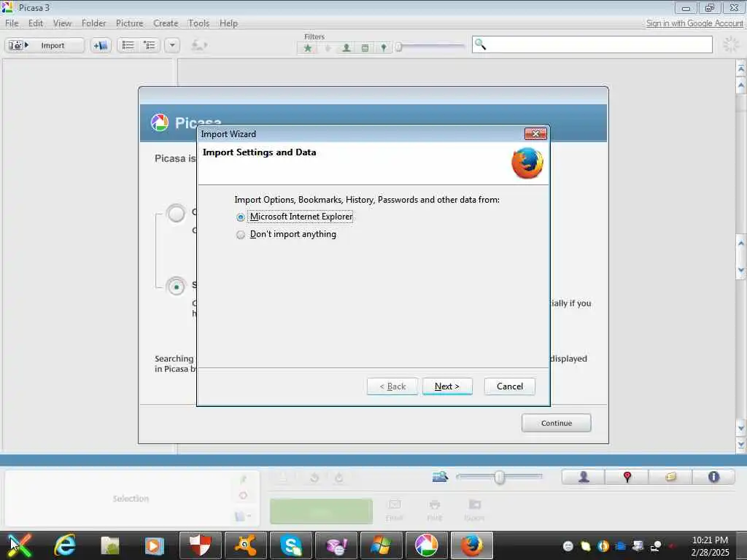
Task: Click the green upload button in tray
Action: coord(321,511)
